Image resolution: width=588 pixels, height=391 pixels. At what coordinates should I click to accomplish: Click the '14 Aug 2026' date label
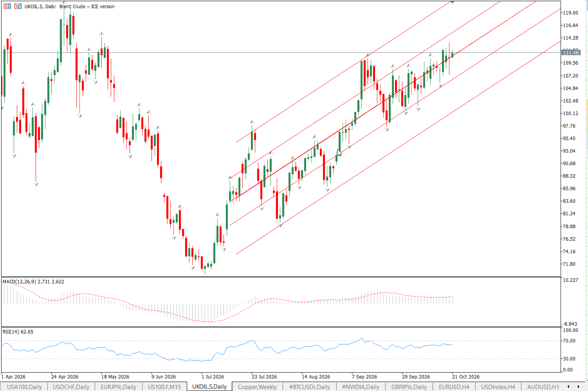click(x=316, y=377)
